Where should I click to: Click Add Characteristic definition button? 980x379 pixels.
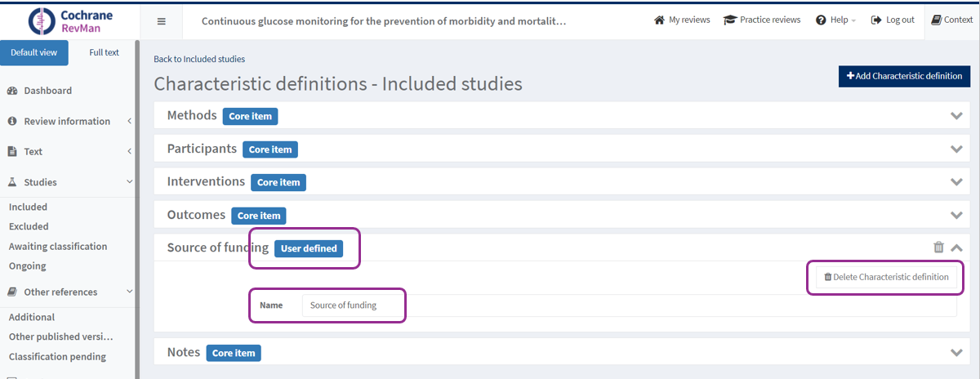pyautogui.click(x=903, y=76)
